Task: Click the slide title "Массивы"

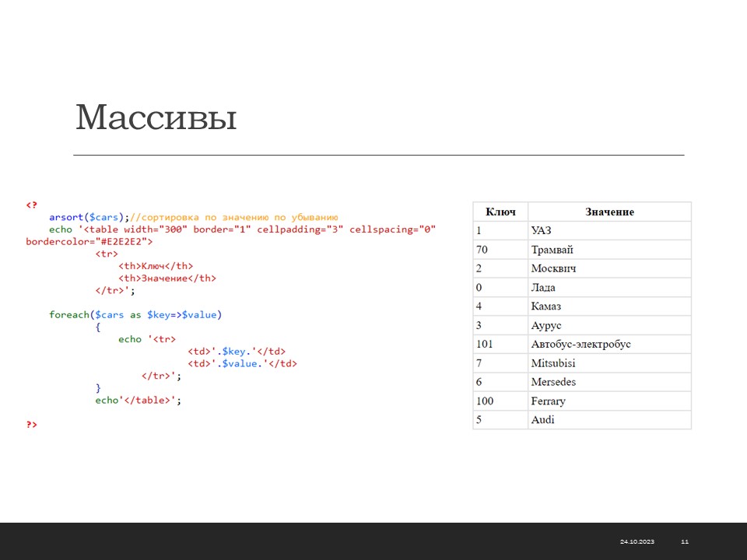Action: point(156,118)
